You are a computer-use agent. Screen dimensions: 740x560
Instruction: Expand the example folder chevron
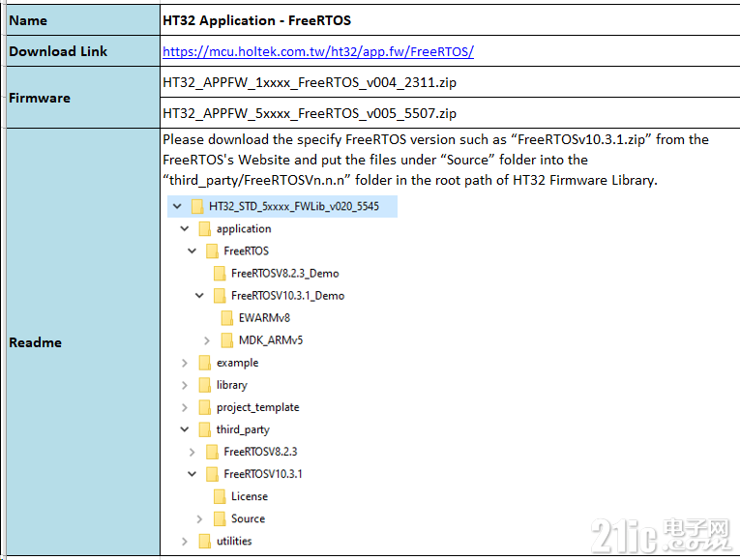click(185, 363)
